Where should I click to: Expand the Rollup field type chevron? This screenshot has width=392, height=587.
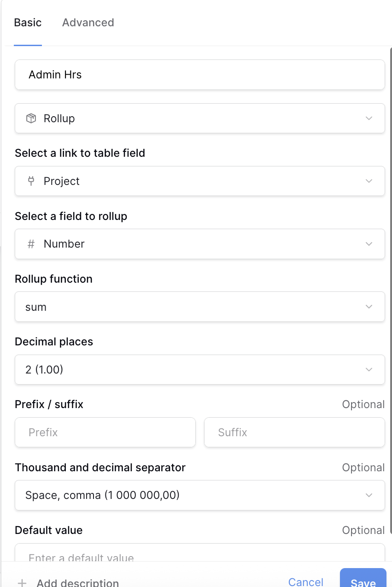tap(369, 119)
